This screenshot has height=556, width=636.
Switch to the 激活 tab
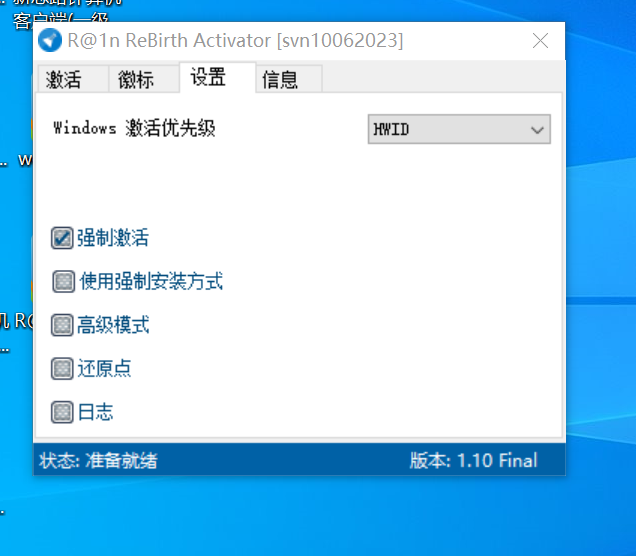point(73,79)
